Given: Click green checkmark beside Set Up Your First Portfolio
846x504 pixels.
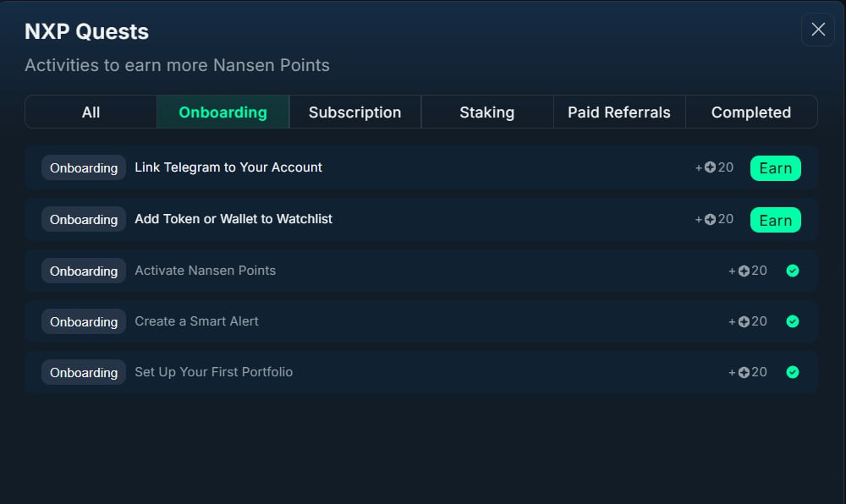Looking at the screenshot, I should click(793, 372).
